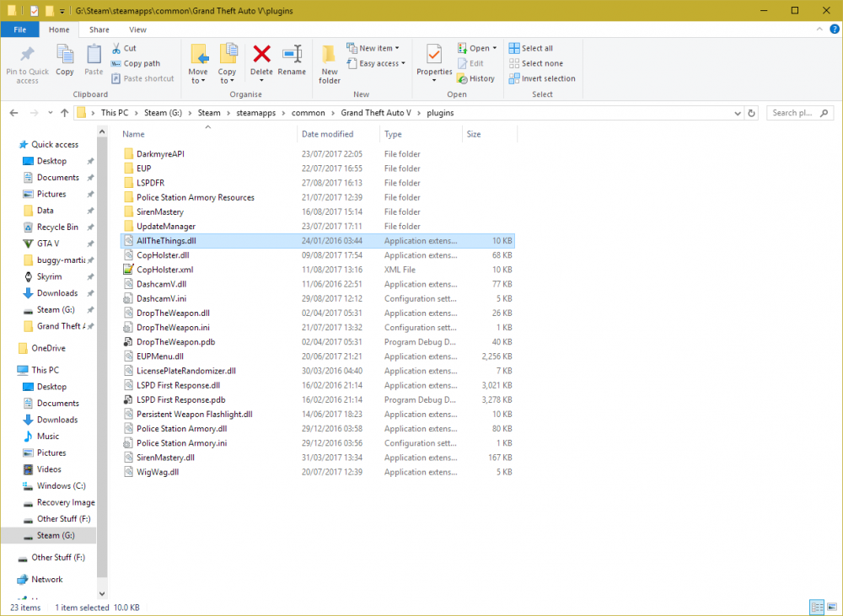The image size is (843, 616).
Task: Refresh the current folder view
Action: [751, 112]
